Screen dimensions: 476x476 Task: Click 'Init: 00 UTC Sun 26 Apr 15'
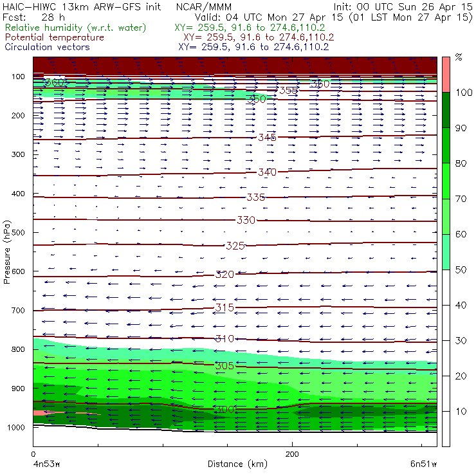403,6
